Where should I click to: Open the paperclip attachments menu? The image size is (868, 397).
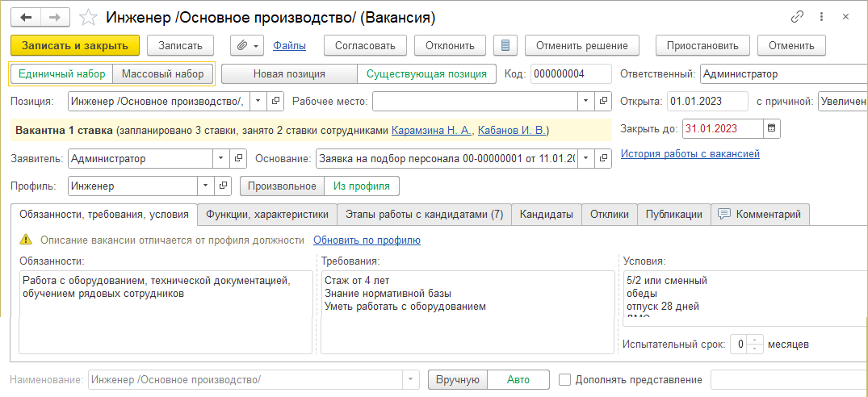247,46
